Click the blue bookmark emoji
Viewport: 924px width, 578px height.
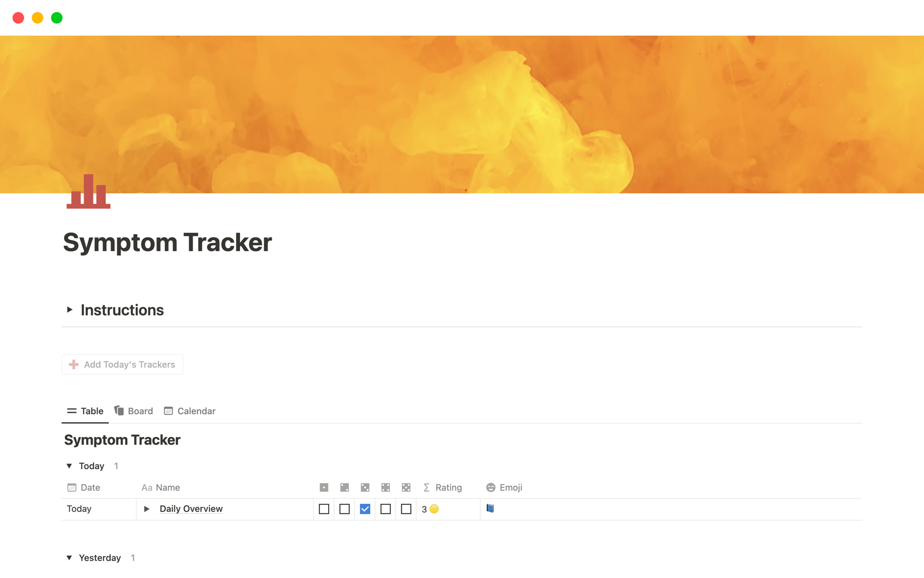pos(490,509)
